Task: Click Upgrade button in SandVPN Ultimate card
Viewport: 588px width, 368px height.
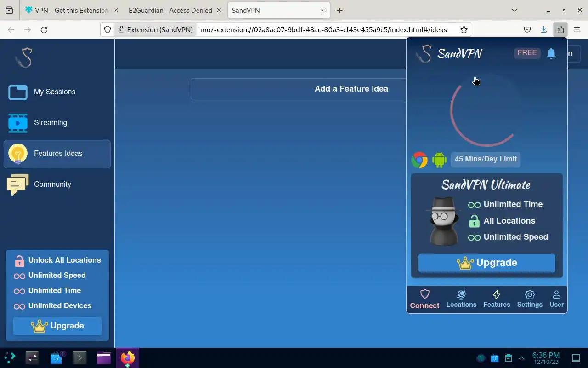Action: coord(486,263)
